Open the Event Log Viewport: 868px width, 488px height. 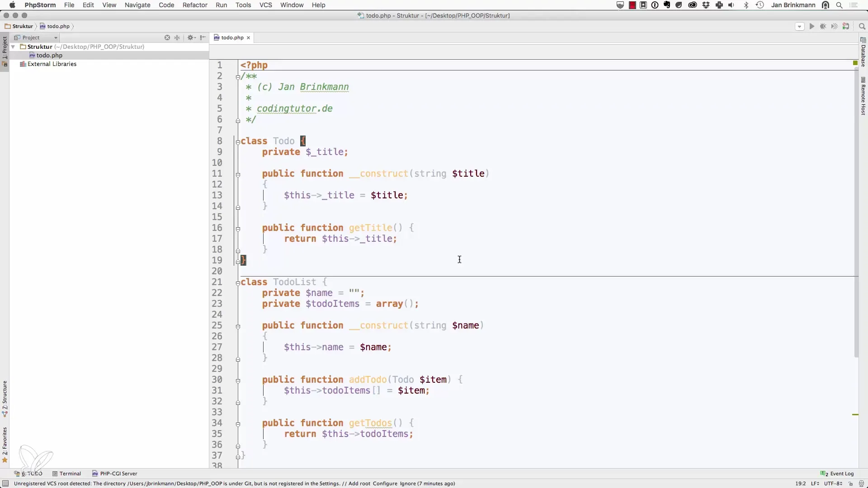pyautogui.click(x=837, y=474)
